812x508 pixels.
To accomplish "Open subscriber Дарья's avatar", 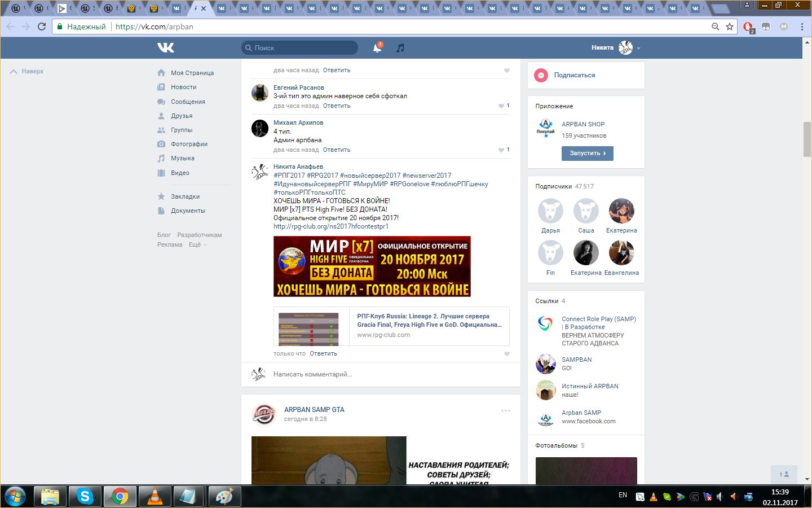I will pos(550,211).
